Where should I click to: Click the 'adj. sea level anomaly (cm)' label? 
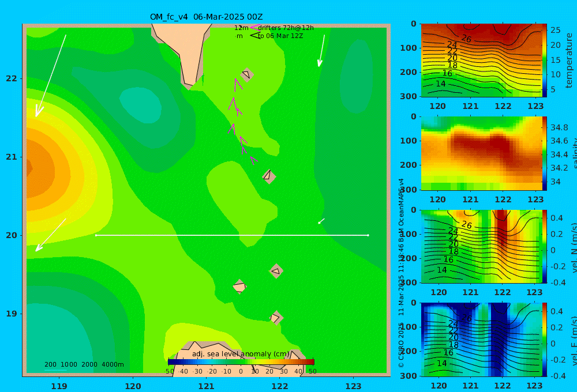[241, 354]
